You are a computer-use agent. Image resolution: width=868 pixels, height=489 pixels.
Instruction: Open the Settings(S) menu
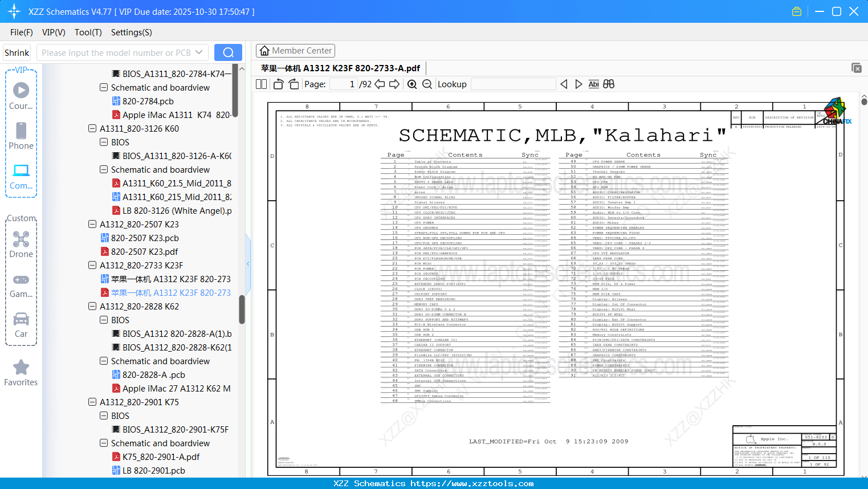pos(132,32)
